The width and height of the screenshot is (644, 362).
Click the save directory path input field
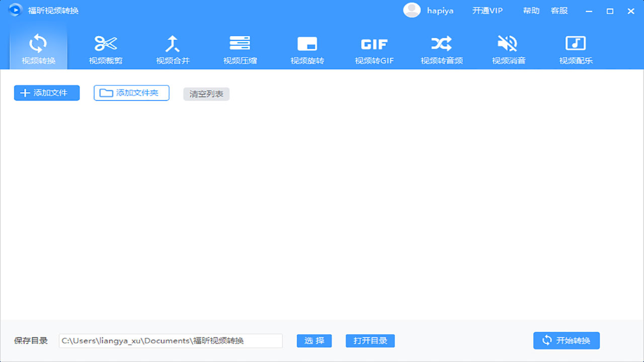click(170, 340)
